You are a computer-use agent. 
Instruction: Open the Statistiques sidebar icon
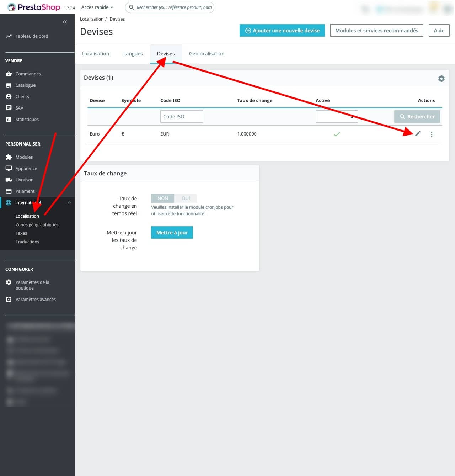tap(9, 119)
